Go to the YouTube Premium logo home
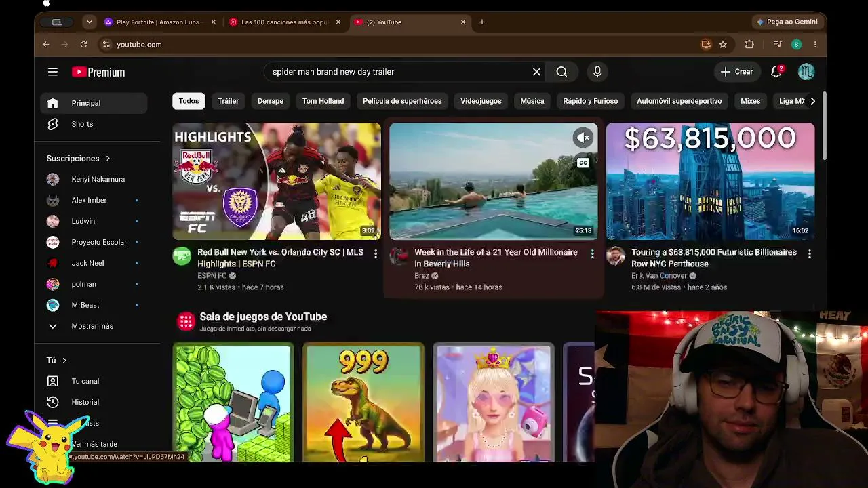 [98, 72]
